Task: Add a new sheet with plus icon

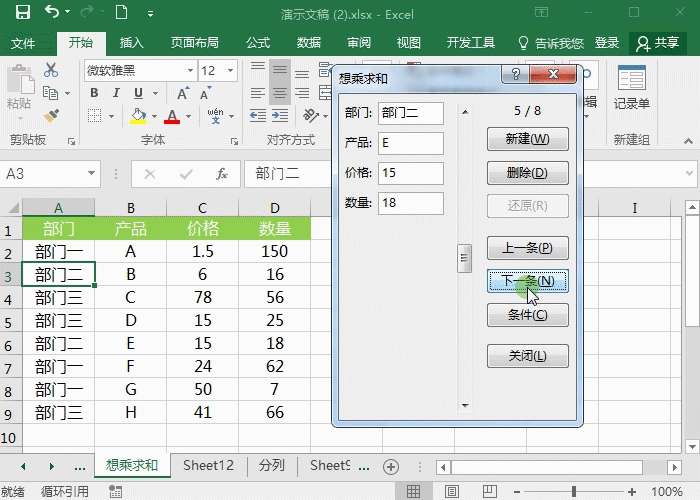Action: point(391,466)
